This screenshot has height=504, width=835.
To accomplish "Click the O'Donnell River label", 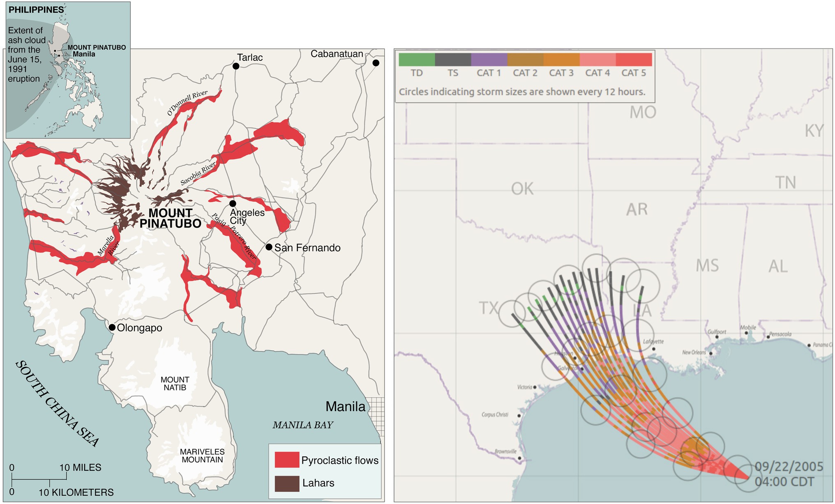I will (x=187, y=103).
